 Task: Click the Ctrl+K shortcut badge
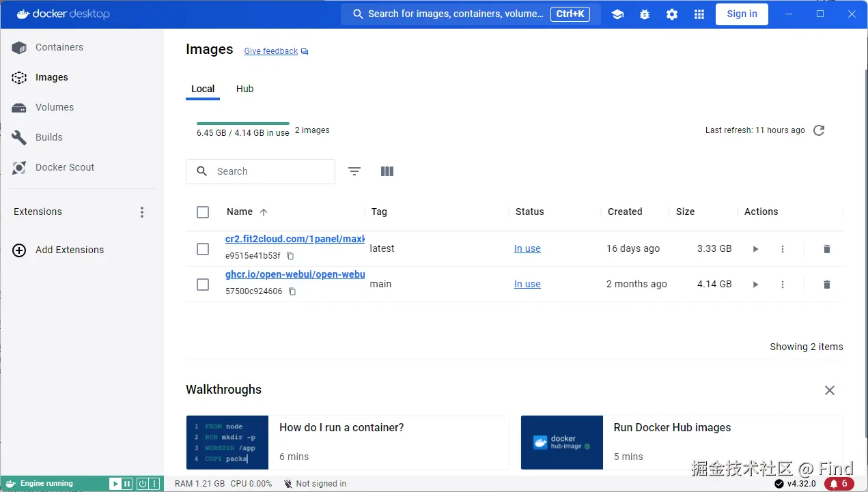(x=570, y=14)
